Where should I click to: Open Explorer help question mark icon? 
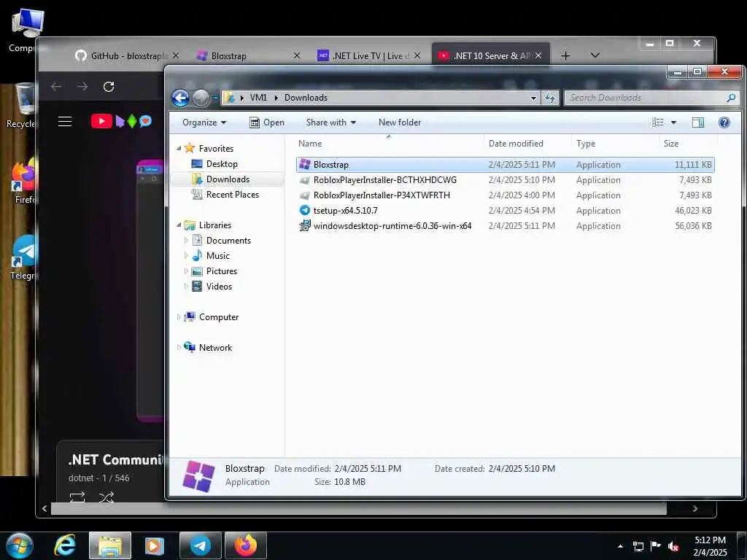point(724,122)
